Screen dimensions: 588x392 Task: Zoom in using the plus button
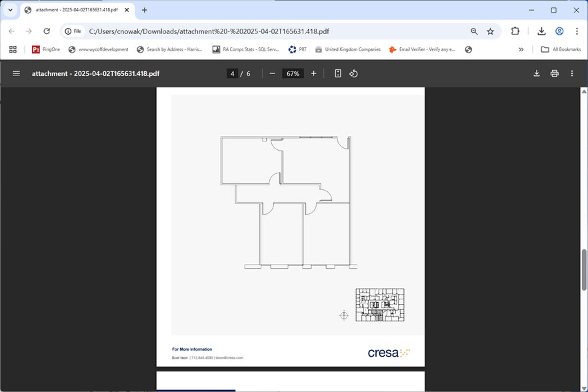(x=313, y=73)
